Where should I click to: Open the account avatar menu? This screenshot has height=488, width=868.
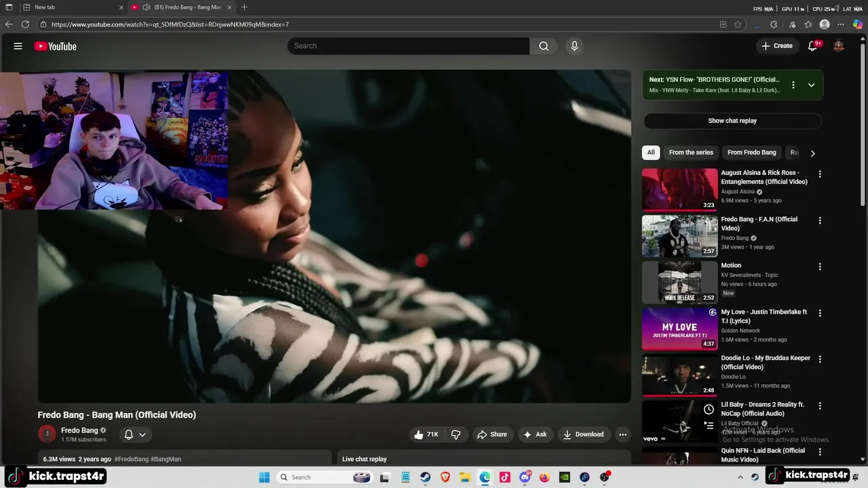click(839, 46)
